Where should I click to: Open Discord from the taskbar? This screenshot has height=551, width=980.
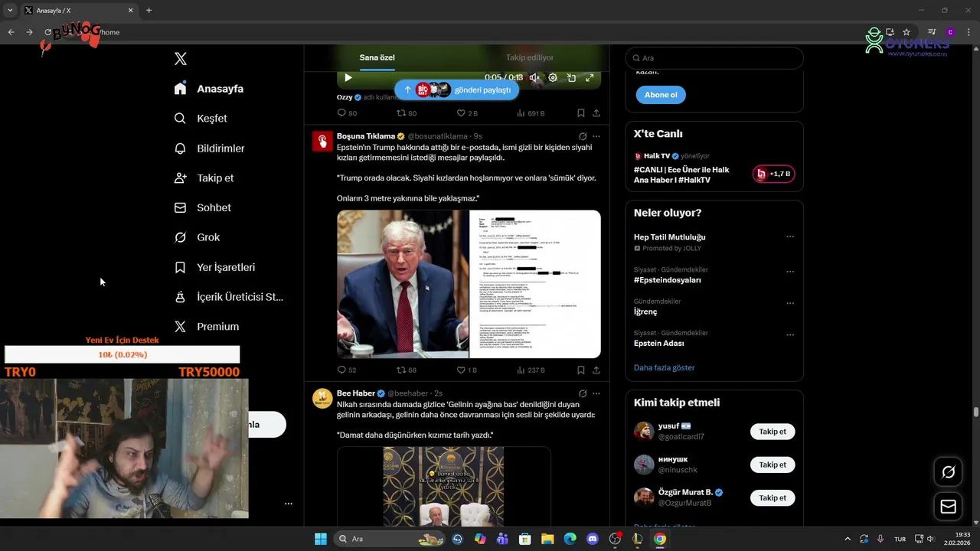click(x=593, y=539)
